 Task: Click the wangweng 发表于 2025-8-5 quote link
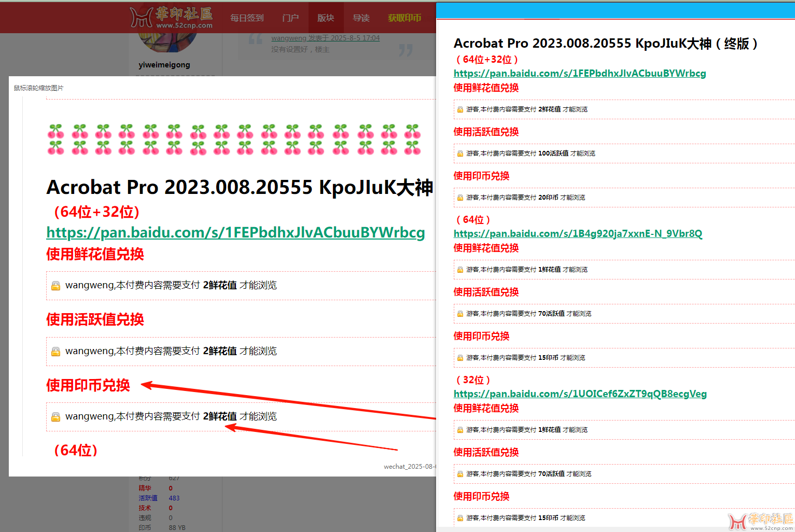pyautogui.click(x=326, y=38)
